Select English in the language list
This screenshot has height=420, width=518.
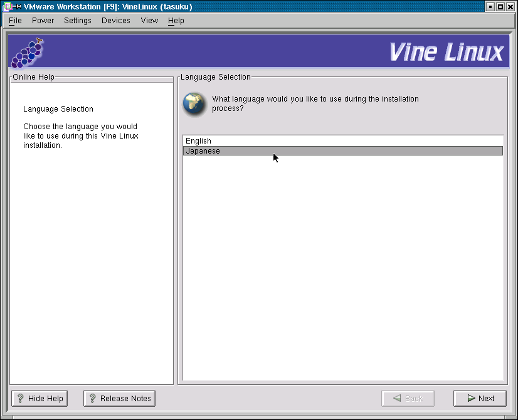(x=199, y=141)
